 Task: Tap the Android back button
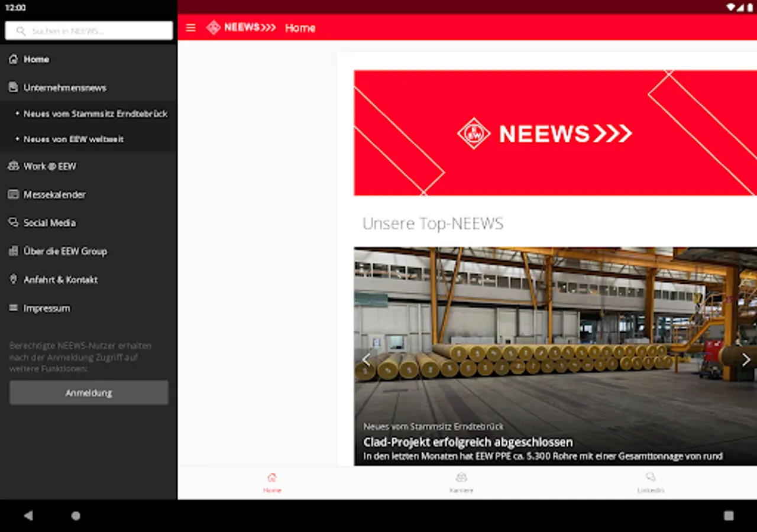coord(28,515)
